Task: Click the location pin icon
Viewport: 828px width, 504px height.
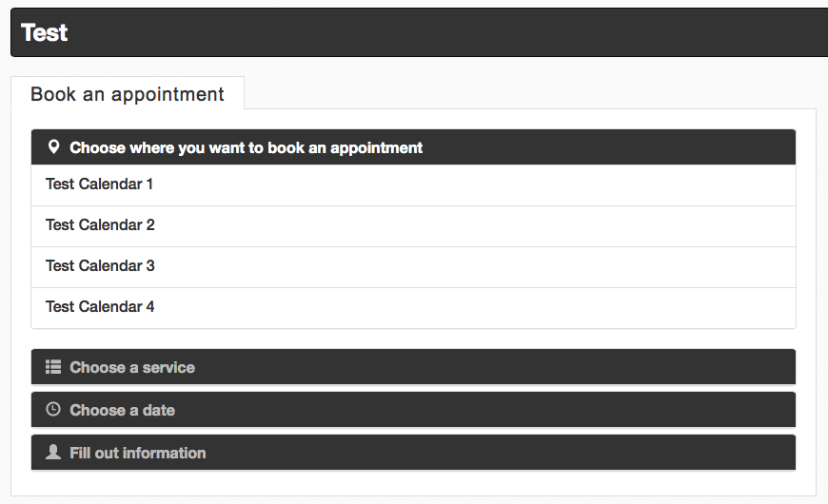Action: pyautogui.click(x=53, y=146)
